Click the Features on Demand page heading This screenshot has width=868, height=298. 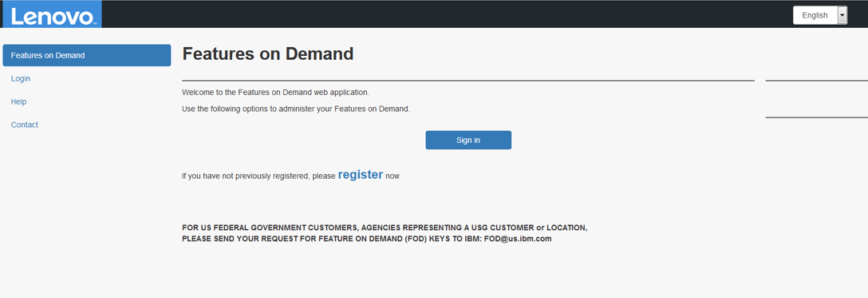pos(267,54)
